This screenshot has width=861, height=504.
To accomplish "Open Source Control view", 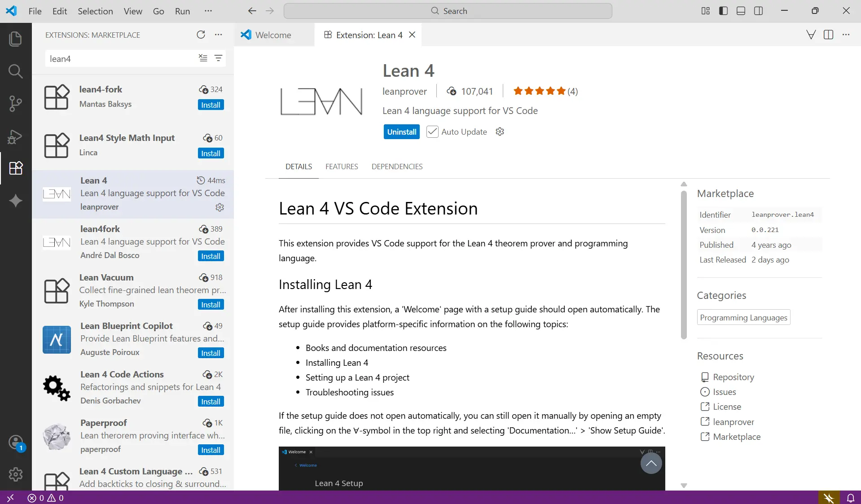I will (15, 103).
